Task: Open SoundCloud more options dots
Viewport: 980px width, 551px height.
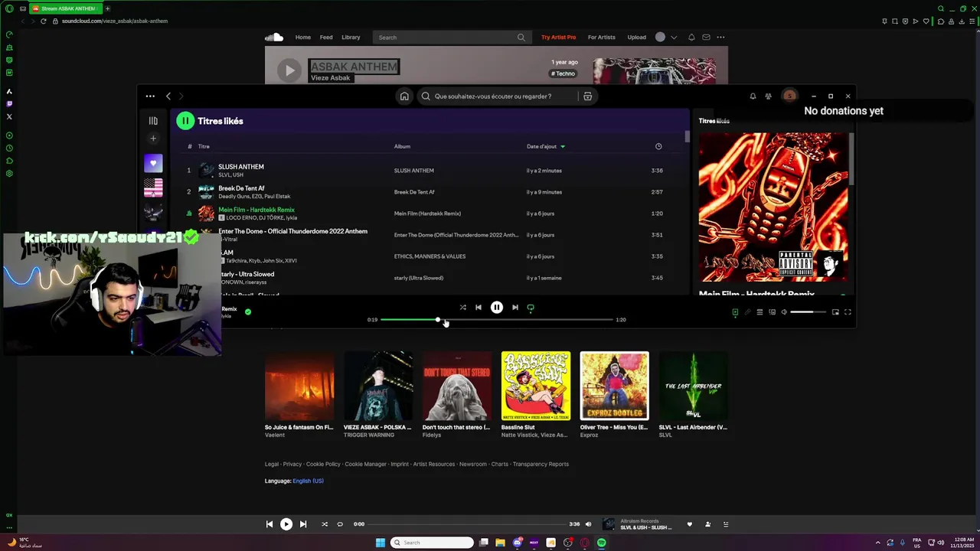Action: click(720, 37)
